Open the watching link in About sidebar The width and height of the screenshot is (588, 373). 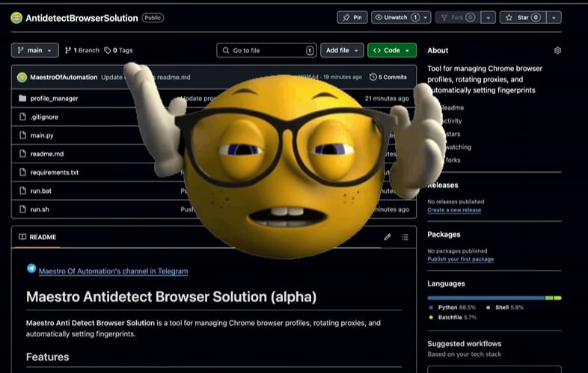coord(458,147)
